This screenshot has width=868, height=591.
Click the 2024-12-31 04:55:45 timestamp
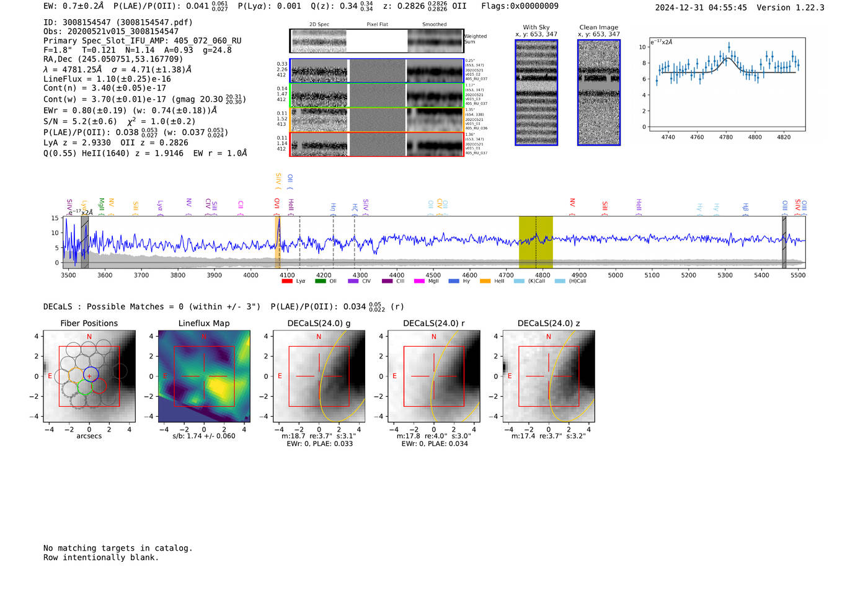click(x=701, y=7)
